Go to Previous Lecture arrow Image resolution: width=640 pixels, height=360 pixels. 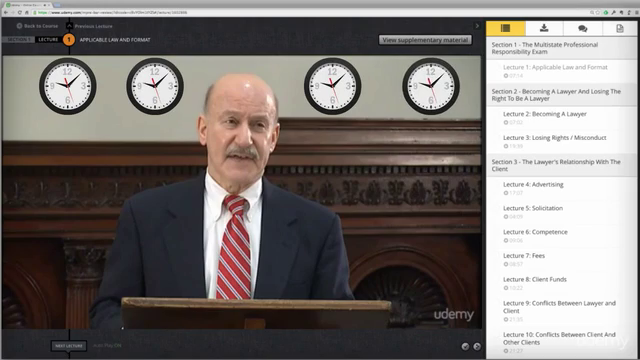coord(69,26)
